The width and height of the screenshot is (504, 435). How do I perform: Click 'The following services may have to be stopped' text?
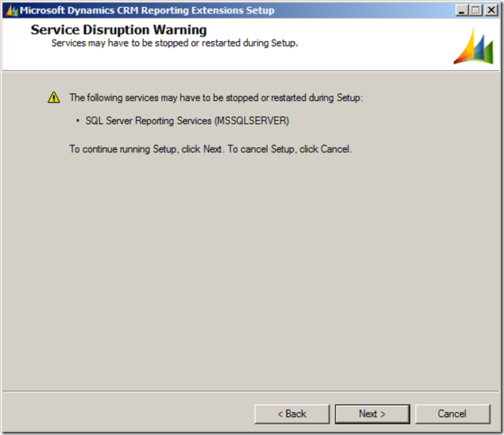click(x=216, y=98)
